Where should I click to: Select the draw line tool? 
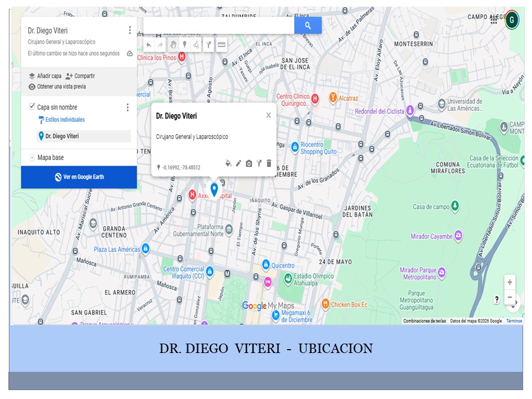tap(196, 45)
